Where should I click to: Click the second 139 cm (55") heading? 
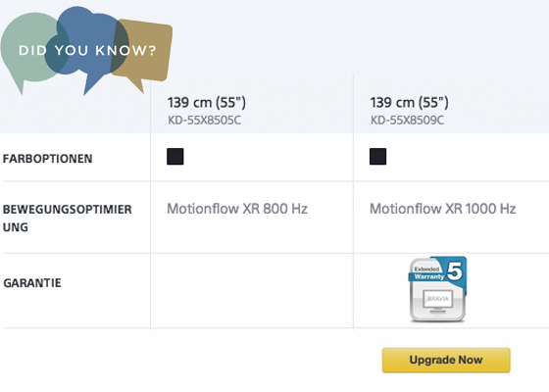click(410, 103)
